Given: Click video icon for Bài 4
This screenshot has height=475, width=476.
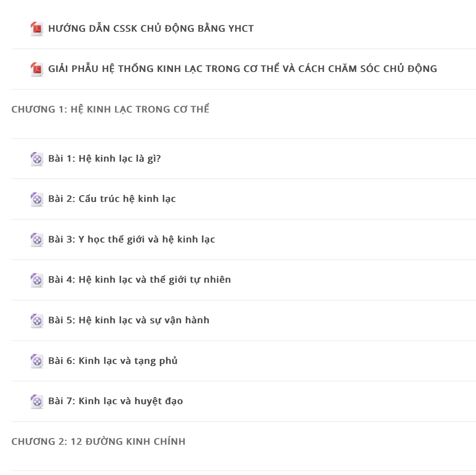Looking at the screenshot, I should tap(37, 280).
